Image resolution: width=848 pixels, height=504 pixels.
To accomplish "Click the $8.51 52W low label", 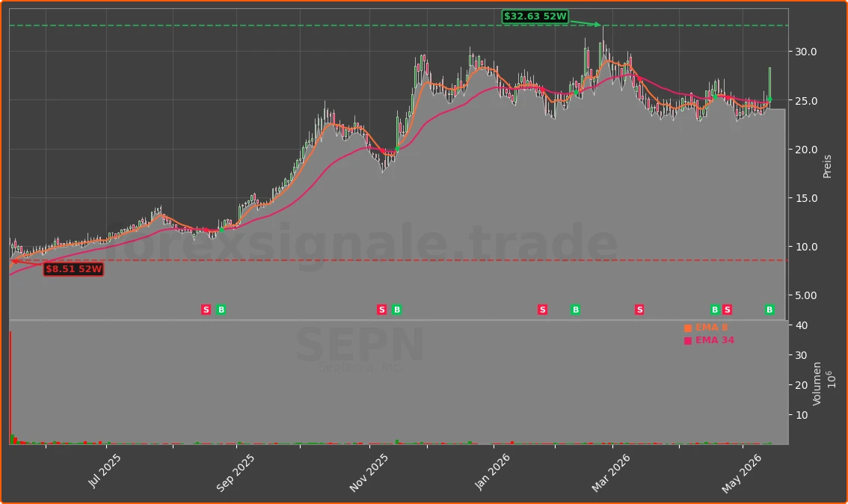I will [x=73, y=268].
